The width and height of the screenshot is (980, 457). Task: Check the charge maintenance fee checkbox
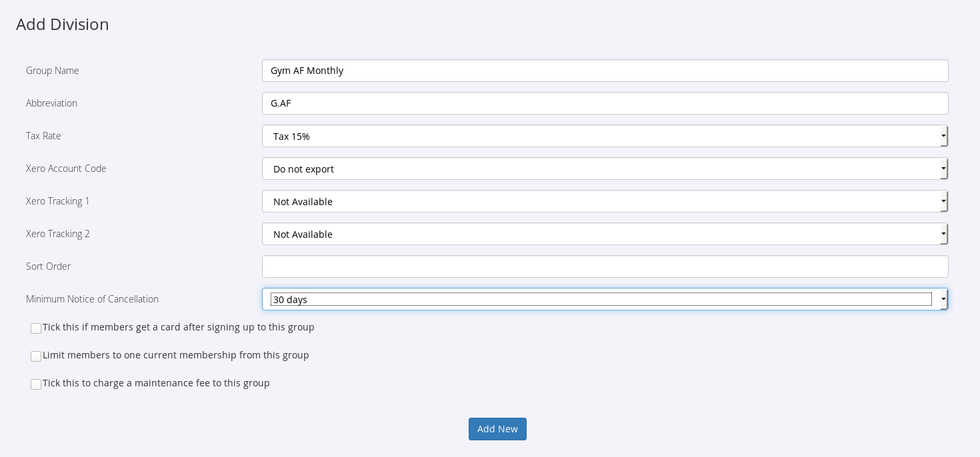(x=36, y=384)
